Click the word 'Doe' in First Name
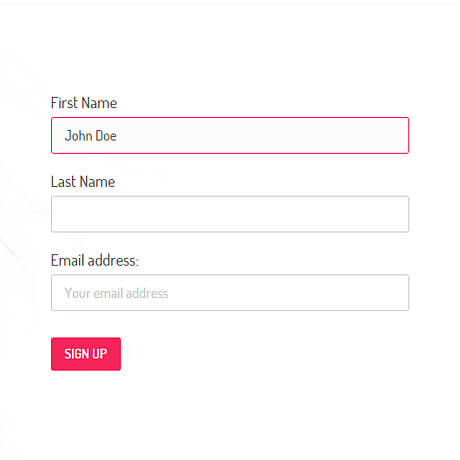Viewport: 460px width, 460px height. pos(106,136)
